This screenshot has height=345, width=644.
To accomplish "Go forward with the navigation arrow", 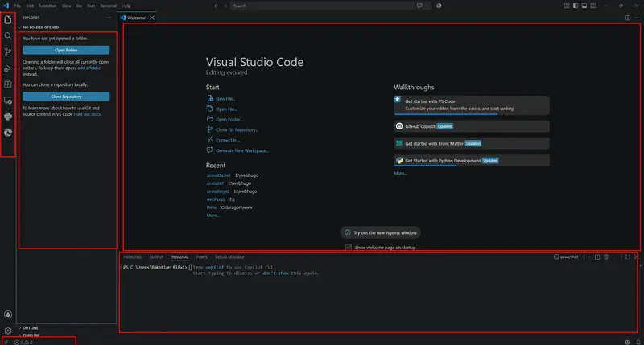I will [x=225, y=6].
